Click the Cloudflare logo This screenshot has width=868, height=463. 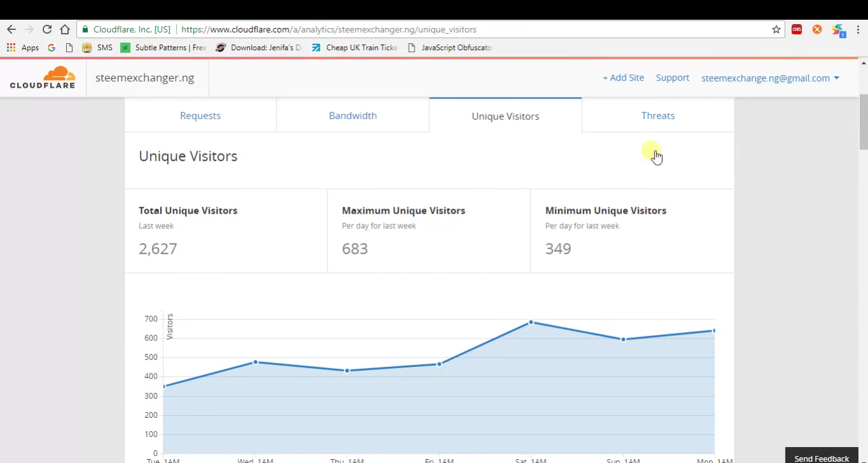[x=43, y=77]
